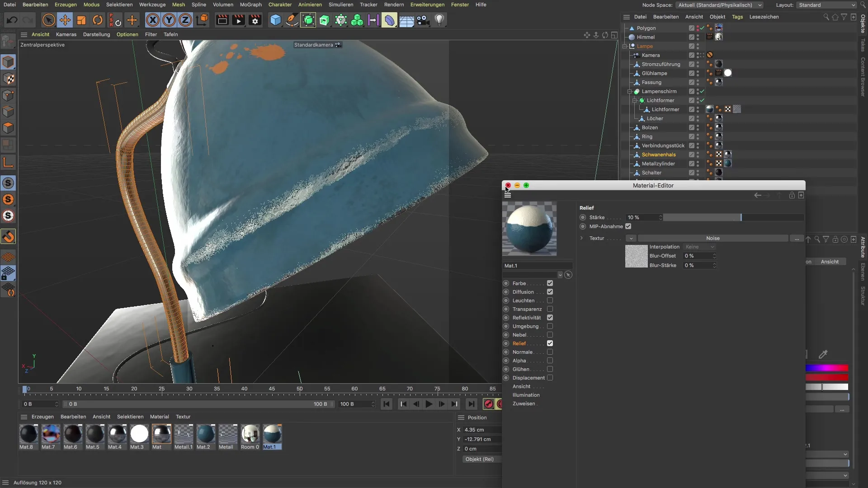Click the Standardkamera label in viewport
The width and height of the screenshot is (868, 488).
(x=313, y=45)
